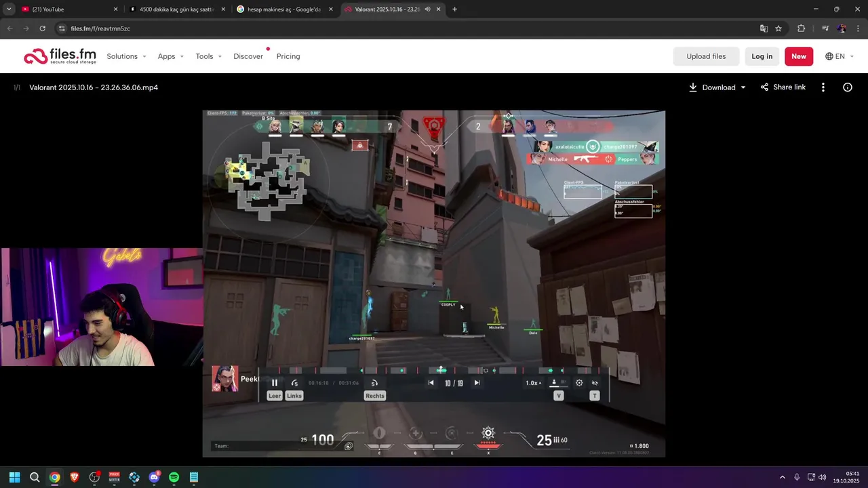
Task: Switch to the hesap makinesi Google tab
Action: 285,9
